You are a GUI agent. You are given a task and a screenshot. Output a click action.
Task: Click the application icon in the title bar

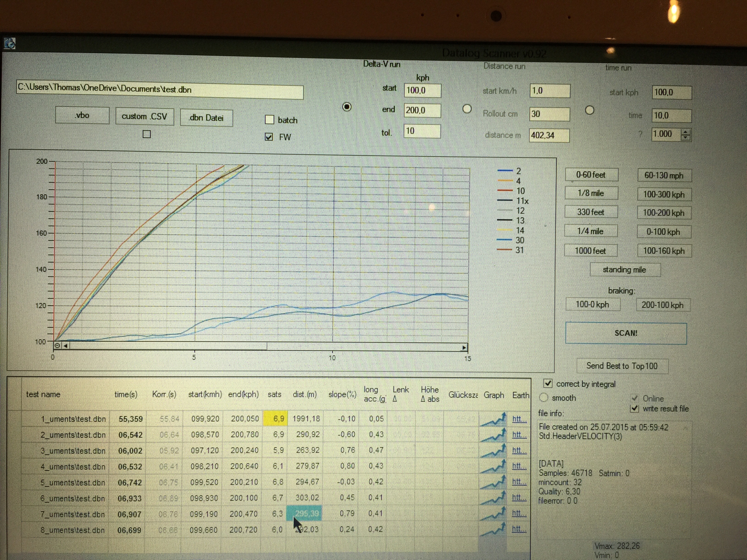(9, 43)
